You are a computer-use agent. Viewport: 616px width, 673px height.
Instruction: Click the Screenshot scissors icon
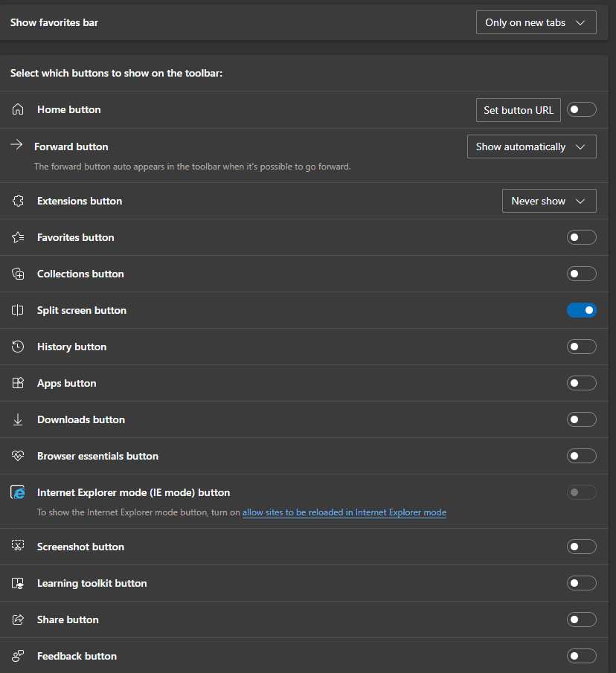coord(19,547)
